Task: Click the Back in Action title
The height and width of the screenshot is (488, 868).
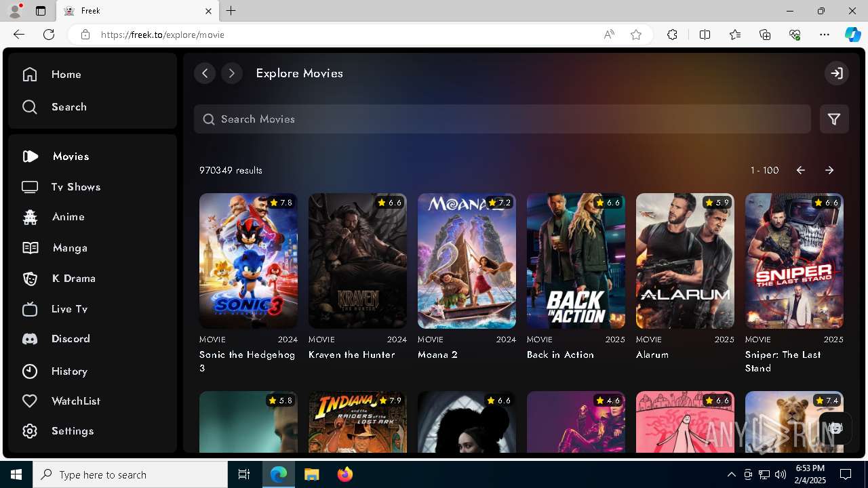Action: click(560, 354)
